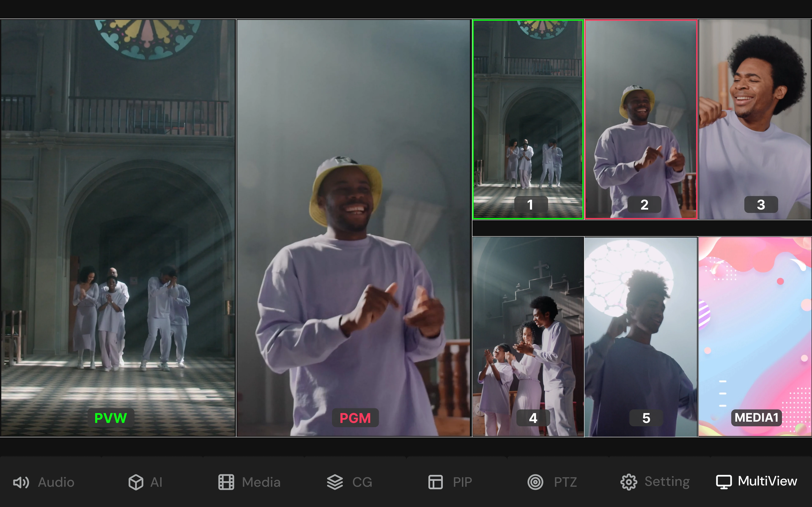This screenshot has width=812, height=507.
Task: Switch to the Media tab
Action: pyautogui.click(x=261, y=482)
